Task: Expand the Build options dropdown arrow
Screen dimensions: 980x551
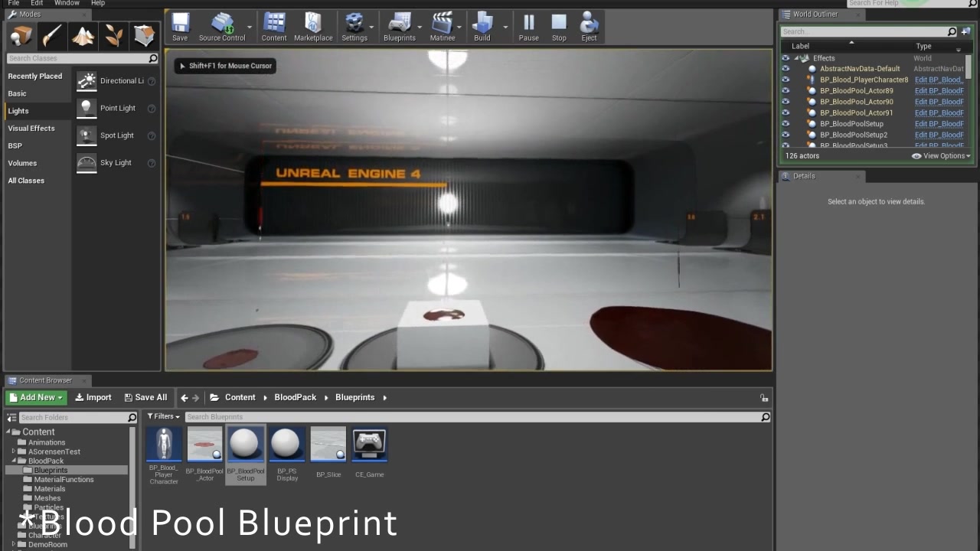Action: coord(505,27)
